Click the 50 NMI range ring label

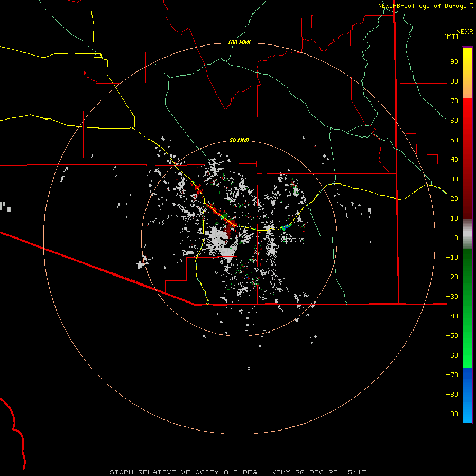tap(239, 140)
